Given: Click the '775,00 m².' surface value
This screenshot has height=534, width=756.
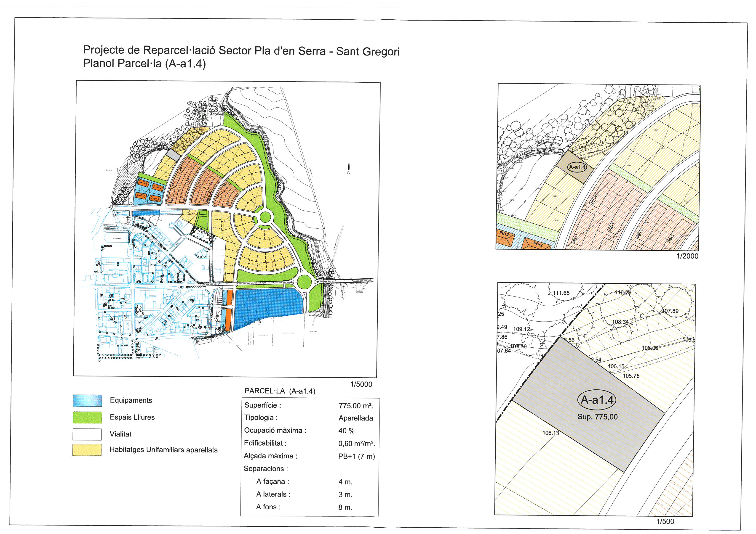Looking at the screenshot, I should [356, 406].
